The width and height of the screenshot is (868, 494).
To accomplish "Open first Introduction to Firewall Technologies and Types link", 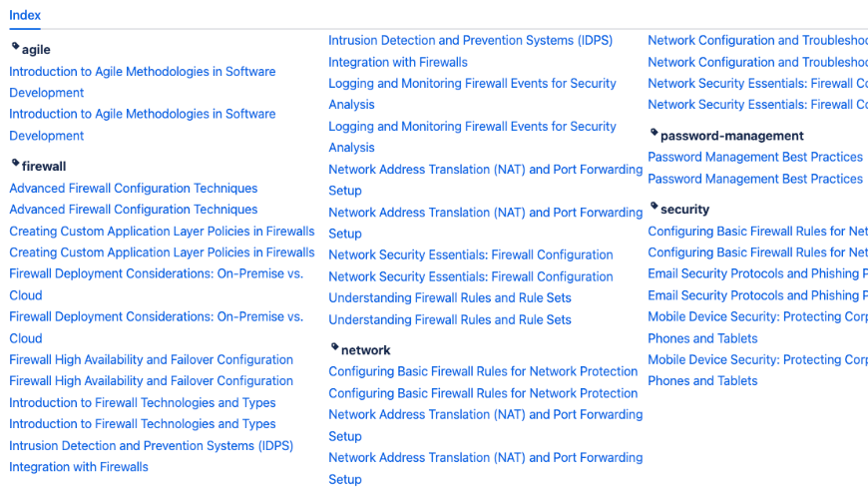I will click(142, 403).
